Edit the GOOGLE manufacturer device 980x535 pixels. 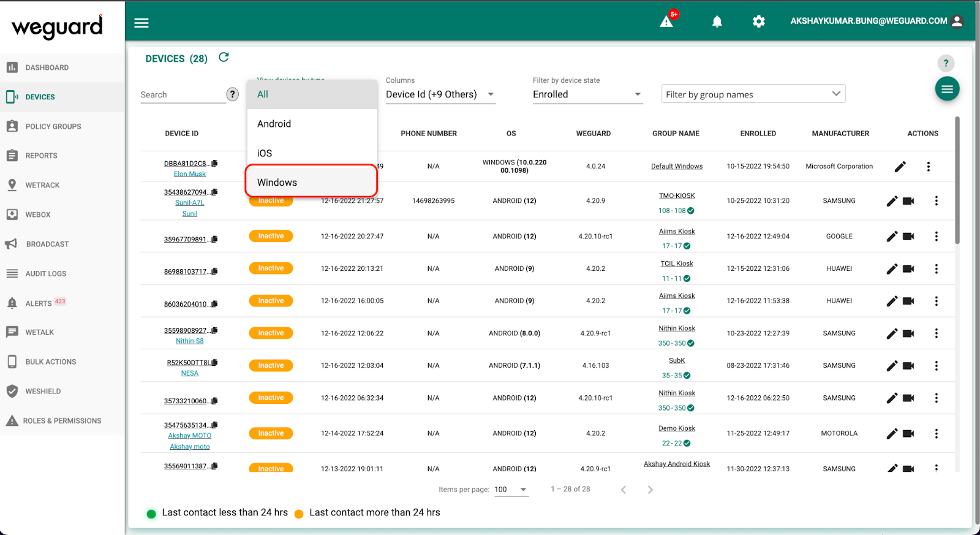coord(892,237)
